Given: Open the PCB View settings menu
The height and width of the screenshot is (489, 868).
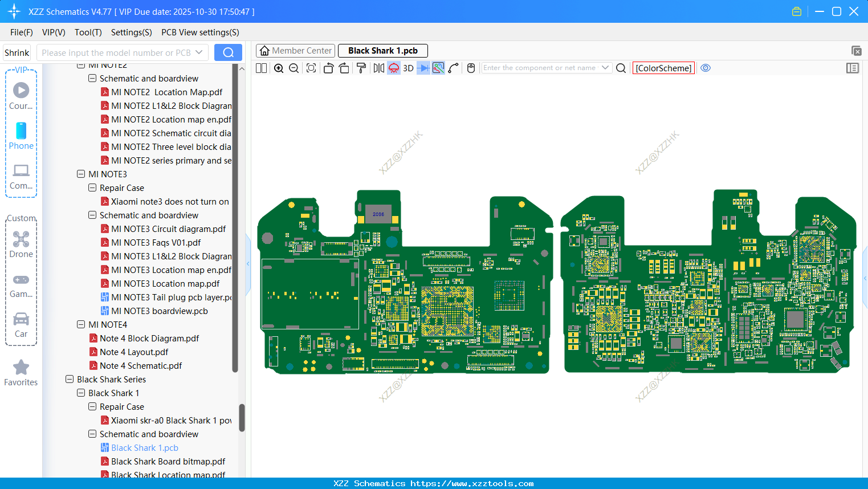Looking at the screenshot, I should point(200,32).
